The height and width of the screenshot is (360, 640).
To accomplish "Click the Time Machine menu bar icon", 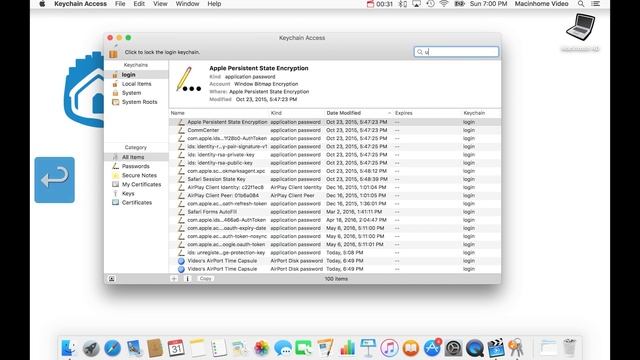I will 430,4.
